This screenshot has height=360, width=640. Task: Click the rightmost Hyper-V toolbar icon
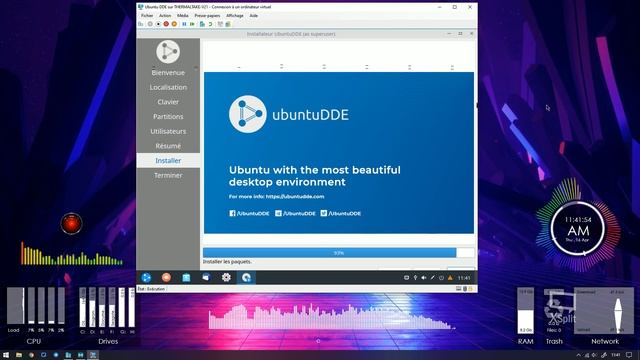228,24
